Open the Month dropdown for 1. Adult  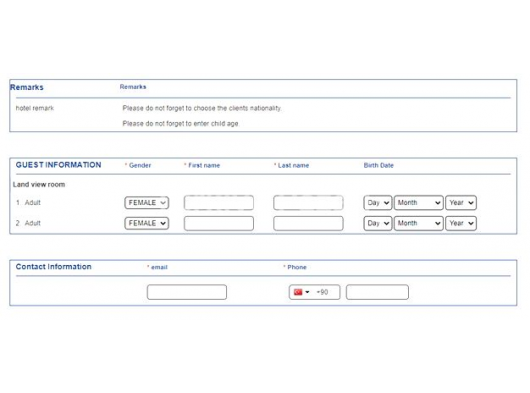click(x=418, y=203)
